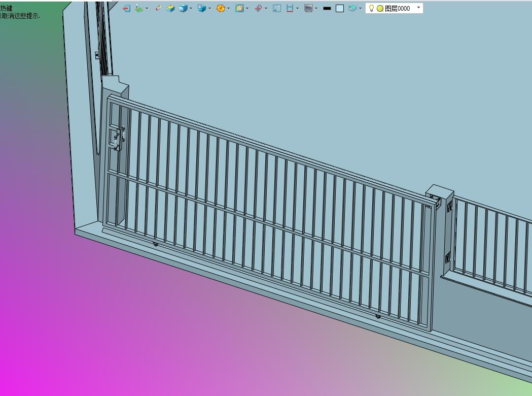The image size is (532, 396).
Task: Open dropdown arrow beside orange mesh icon
Action: coord(228,9)
